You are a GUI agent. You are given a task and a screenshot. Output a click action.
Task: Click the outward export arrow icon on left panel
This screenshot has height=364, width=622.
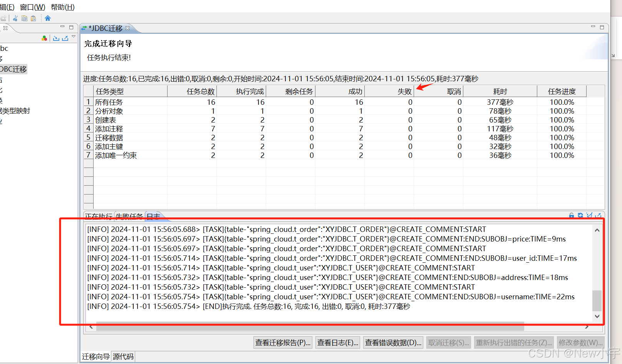65,38
